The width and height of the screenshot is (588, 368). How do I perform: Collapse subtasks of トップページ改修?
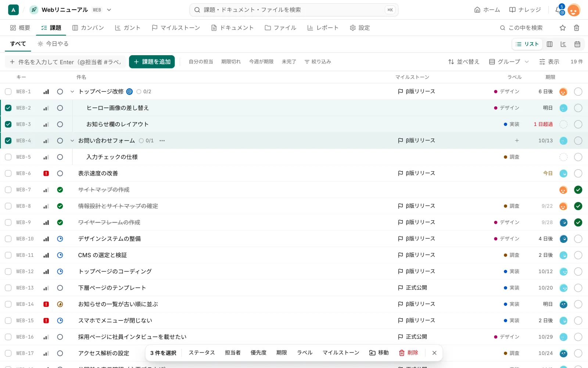click(72, 92)
